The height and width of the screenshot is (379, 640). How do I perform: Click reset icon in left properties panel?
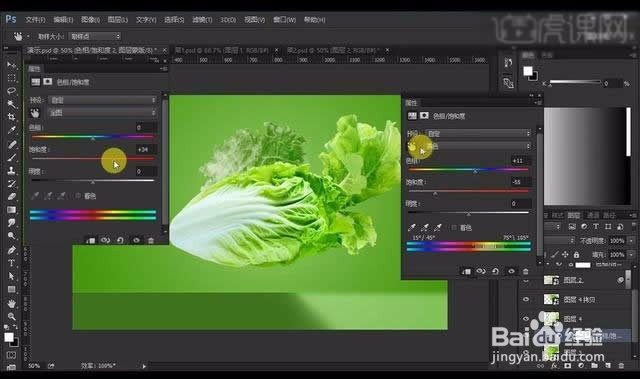click(x=120, y=240)
